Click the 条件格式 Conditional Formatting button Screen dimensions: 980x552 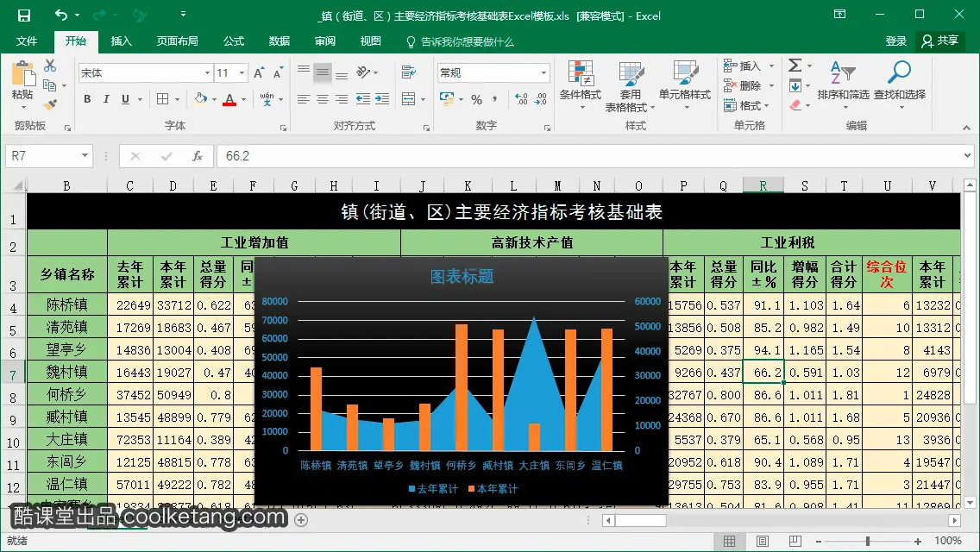click(x=580, y=85)
